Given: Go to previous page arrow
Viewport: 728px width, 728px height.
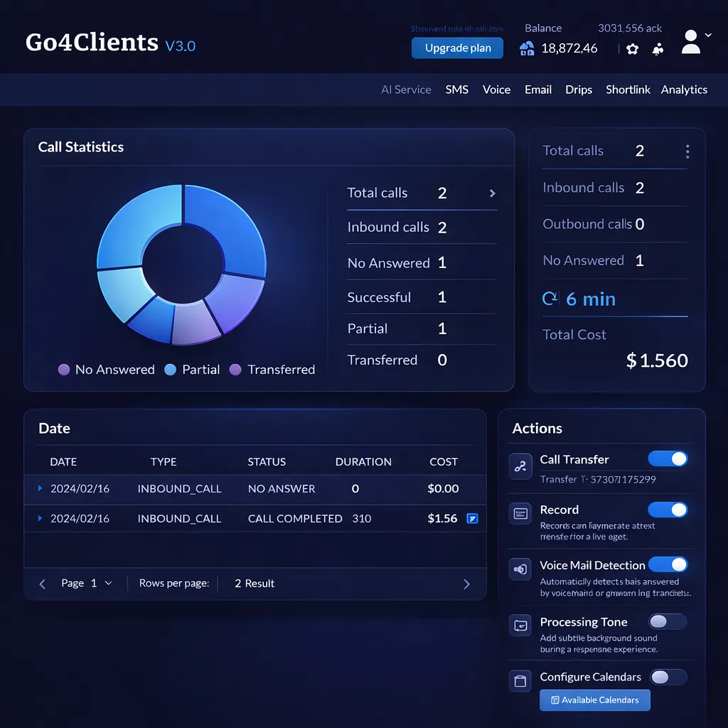Looking at the screenshot, I should click(42, 584).
